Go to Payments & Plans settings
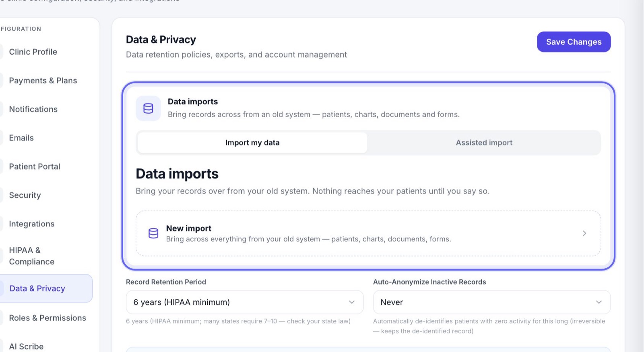Screen dimensions: 644x352 (43, 81)
